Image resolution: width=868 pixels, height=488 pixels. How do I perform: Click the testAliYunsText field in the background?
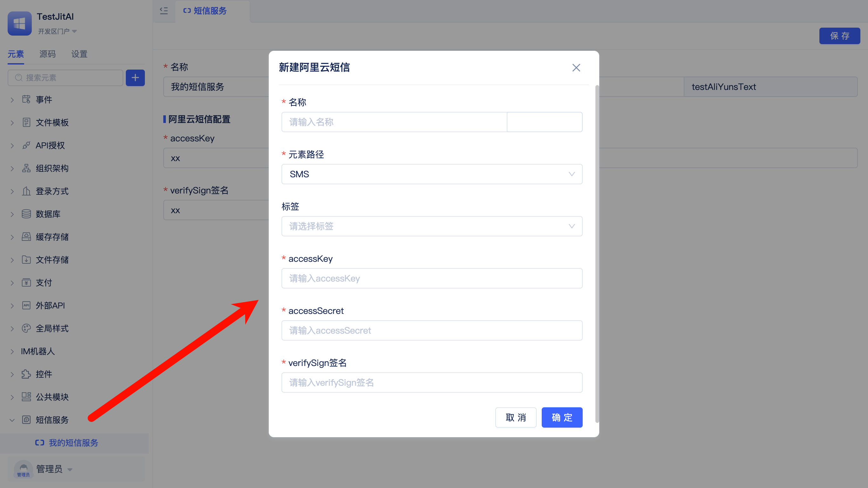tap(770, 87)
